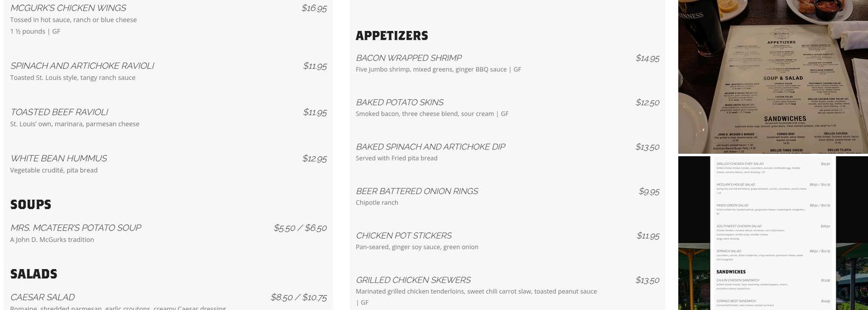Select the Grilled Chicken Skewers title
This screenshot has width=868, height=310.
pyautogui.click(x=413, y=280)
